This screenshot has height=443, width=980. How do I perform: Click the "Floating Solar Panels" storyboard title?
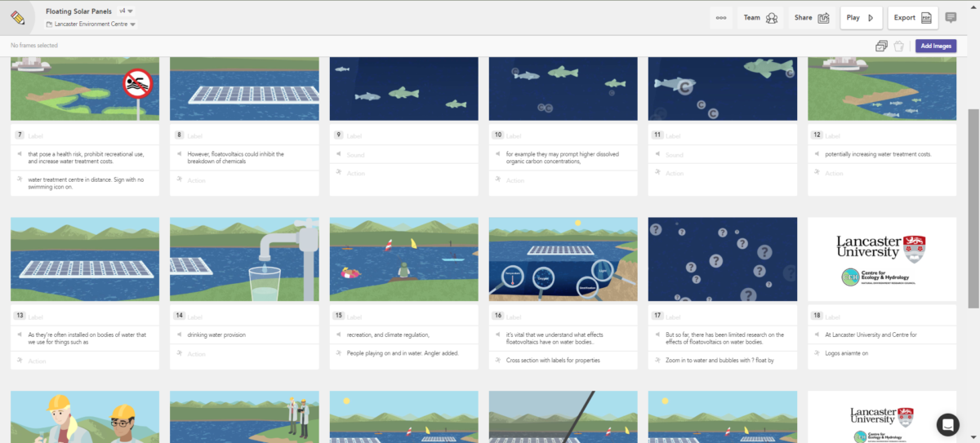(78, 11)
